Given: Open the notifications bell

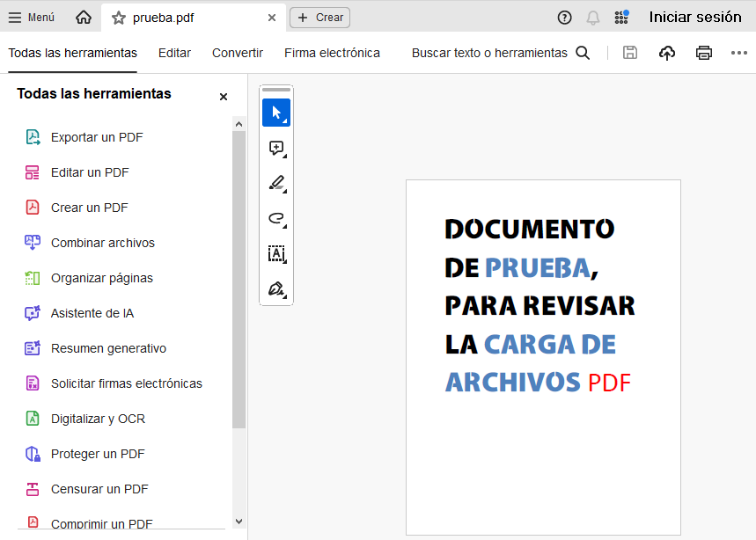Looking at the screenshot, I should click(593, 18).
